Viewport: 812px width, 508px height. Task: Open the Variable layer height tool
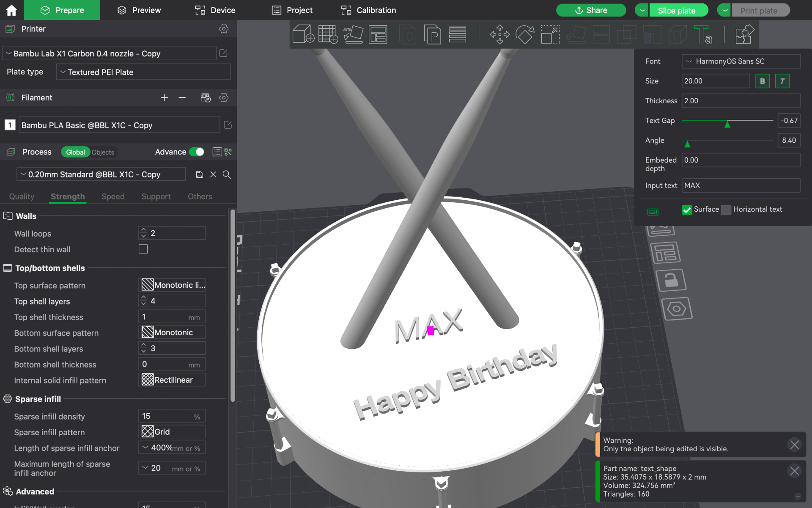457,35
